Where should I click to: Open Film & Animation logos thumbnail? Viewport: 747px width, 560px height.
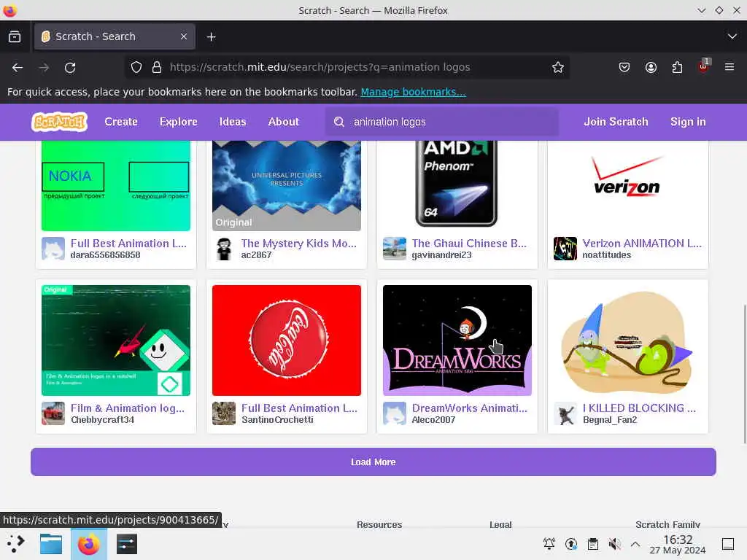[116, 341]
